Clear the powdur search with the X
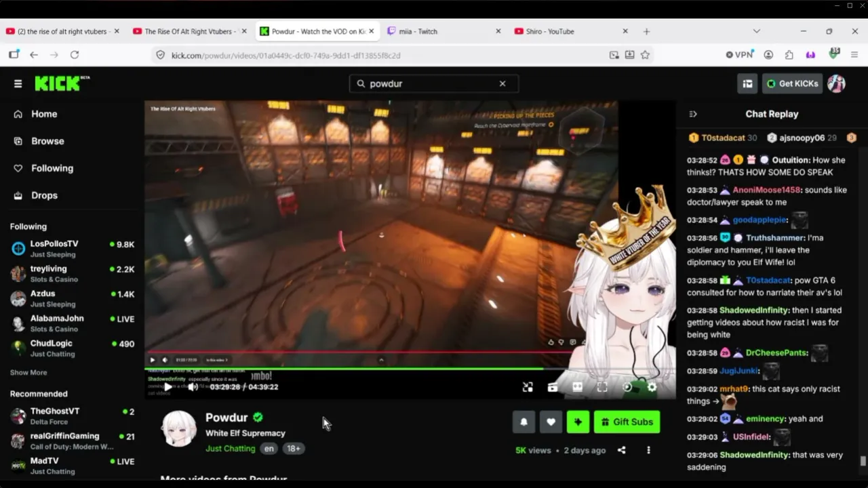The height and width of the screenshot is (488, 868). click(x=502, y=83)
